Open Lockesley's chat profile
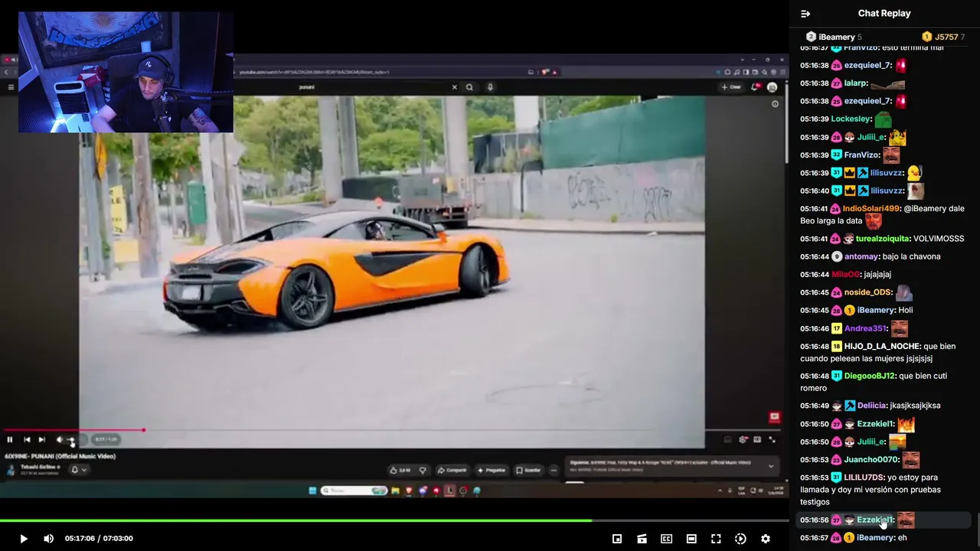The image size is (980, 551). [851, 119]
